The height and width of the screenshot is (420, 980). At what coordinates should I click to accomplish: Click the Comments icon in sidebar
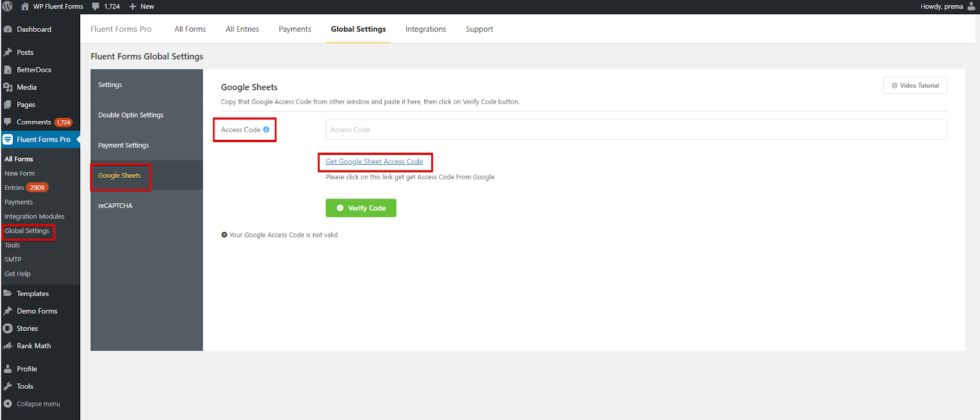click(x=8, y=122)
